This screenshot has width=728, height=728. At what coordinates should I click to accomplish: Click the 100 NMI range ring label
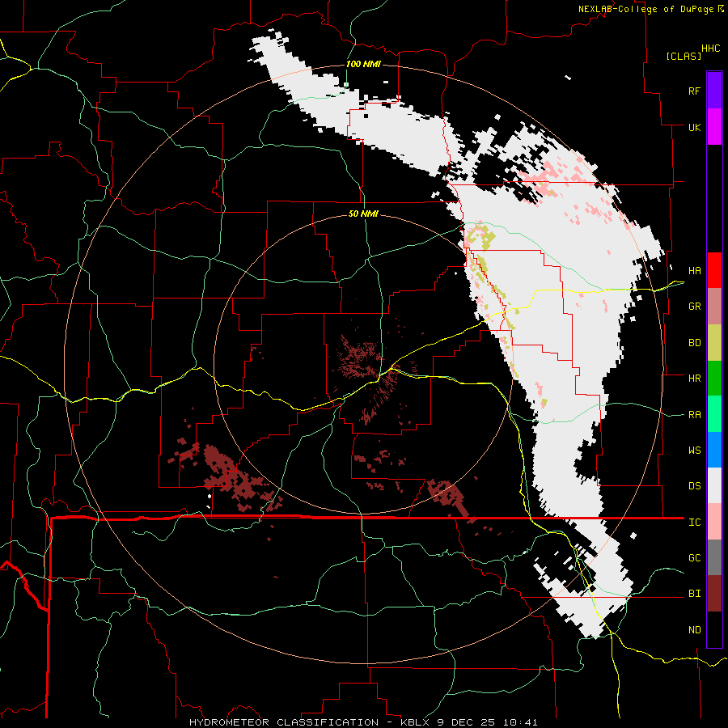(x=363, y=64)
